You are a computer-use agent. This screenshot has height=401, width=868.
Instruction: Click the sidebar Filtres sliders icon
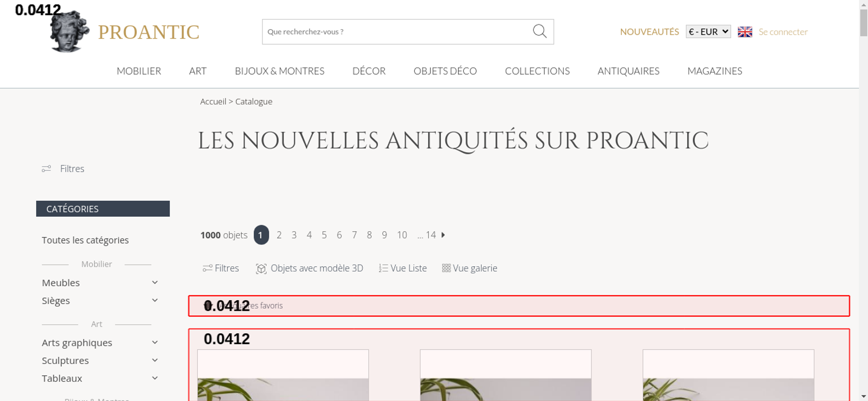(46, 169)
